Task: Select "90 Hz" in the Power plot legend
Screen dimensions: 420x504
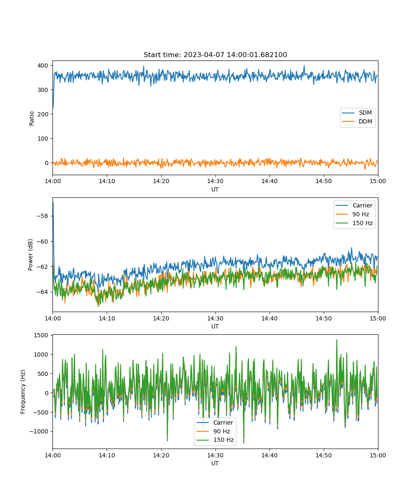Action: pyautogui.click(x=361, y=214)
